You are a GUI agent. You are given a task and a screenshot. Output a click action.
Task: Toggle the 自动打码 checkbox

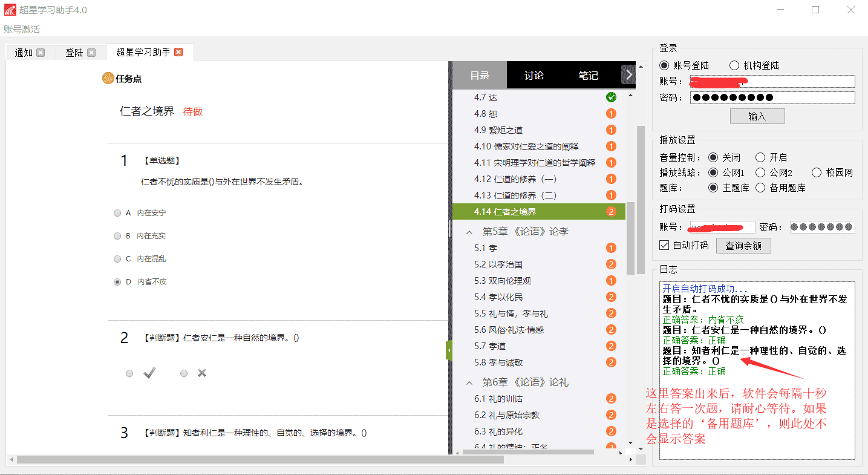664,246
